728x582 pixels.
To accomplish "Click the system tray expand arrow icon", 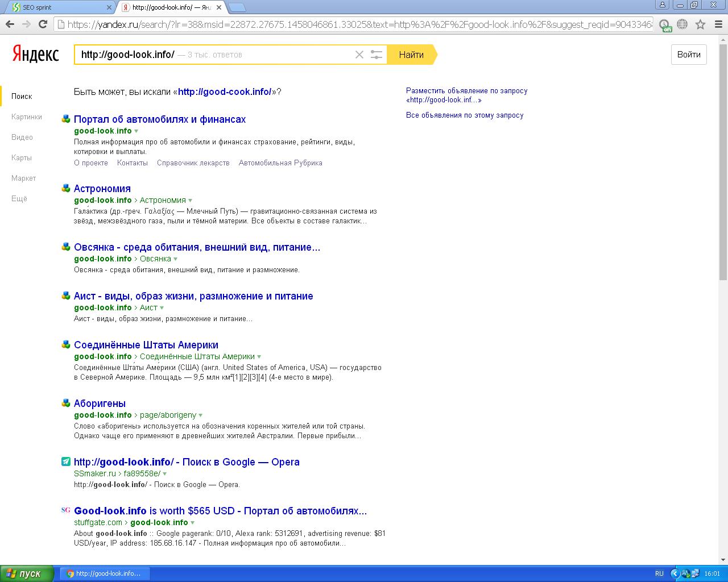I will (675, 573).
